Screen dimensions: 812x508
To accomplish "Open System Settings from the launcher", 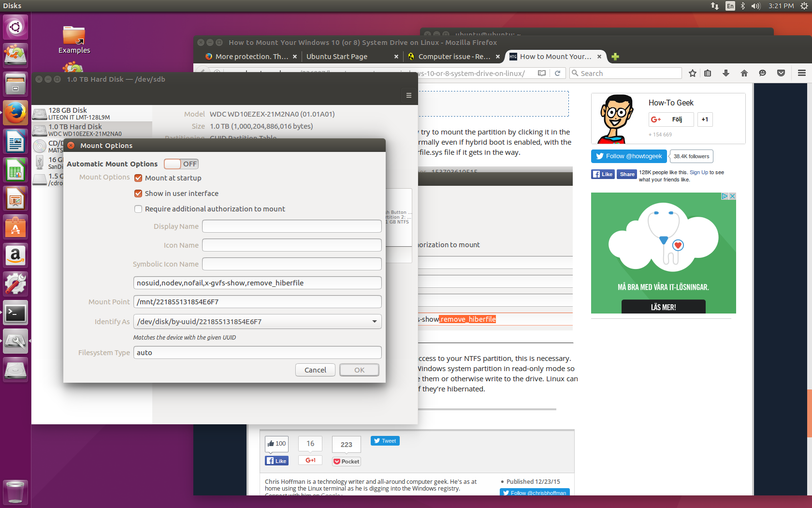I will click(x=15, y=284).
